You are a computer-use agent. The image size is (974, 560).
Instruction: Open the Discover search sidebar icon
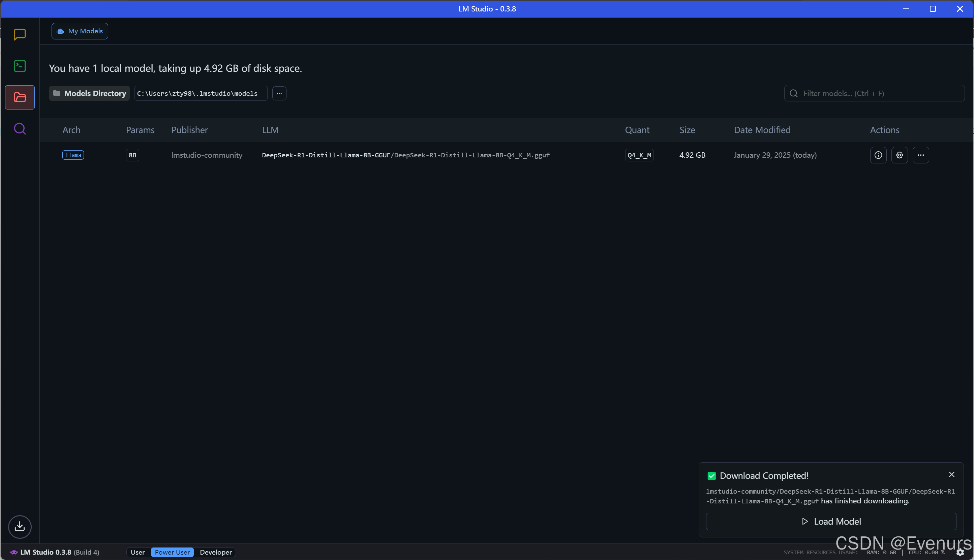pyautogui.click(x=20, y=128)
